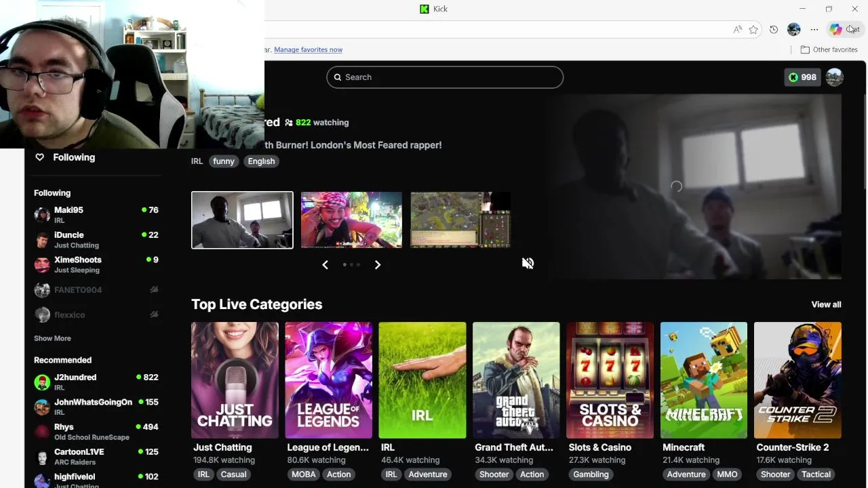Open XimeShoots' channel avatar
The height and width of the screenshot is (488, 868).
(x=42, y=265)
